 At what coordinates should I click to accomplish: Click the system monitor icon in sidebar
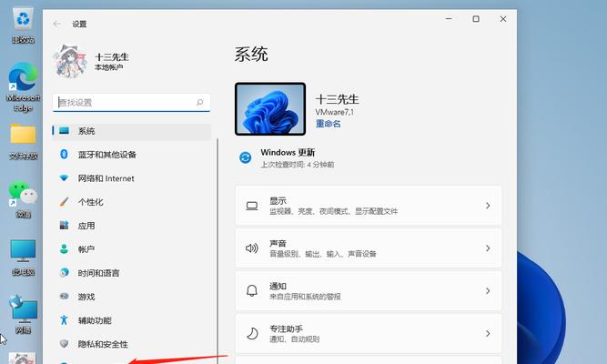[64, 131]
